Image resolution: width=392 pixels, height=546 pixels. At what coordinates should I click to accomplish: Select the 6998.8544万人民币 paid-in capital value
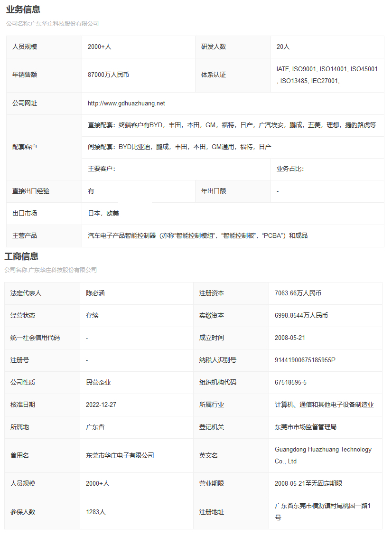click(301, 315)
